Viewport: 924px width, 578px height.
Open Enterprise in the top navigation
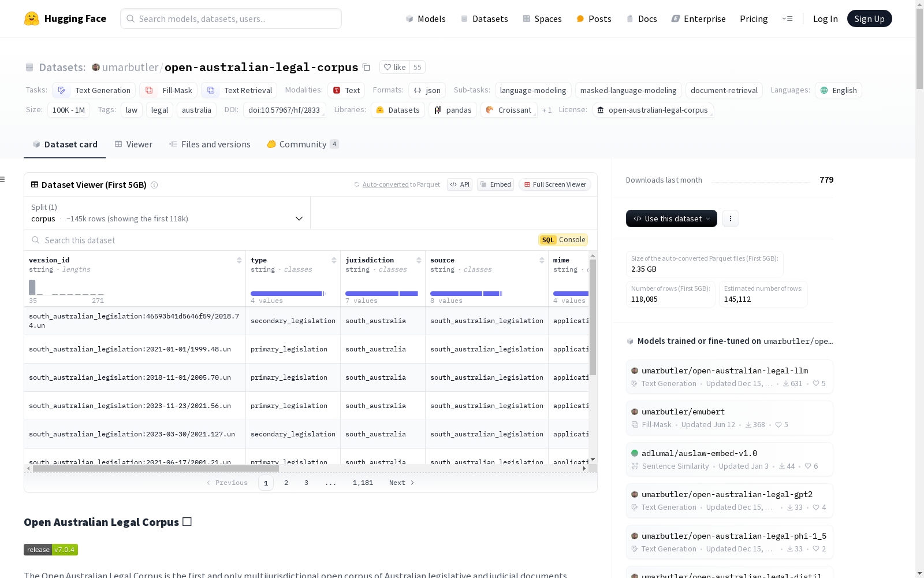click(x=698, y=18)
